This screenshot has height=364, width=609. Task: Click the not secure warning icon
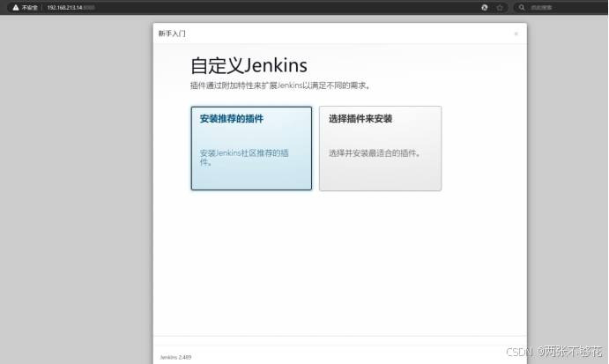[16, 7]
